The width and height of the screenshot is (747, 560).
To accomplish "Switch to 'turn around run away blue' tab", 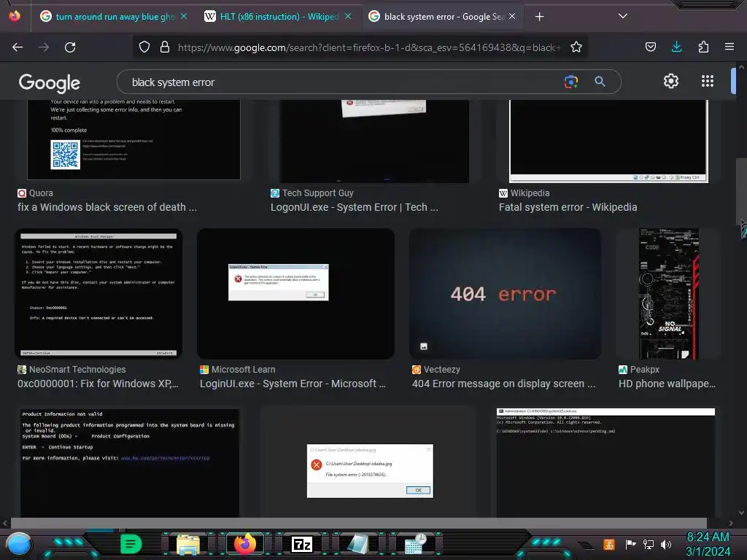I will [113, 17].
